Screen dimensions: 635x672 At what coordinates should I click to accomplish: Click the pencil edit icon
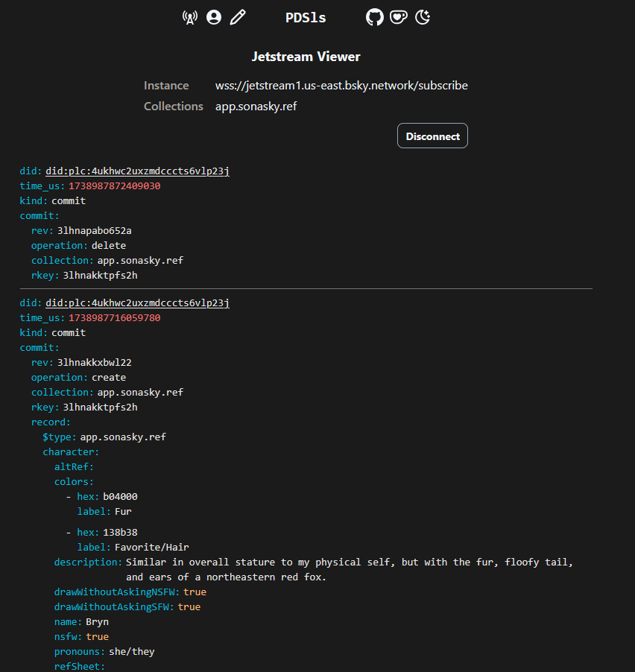click(238, 17)
